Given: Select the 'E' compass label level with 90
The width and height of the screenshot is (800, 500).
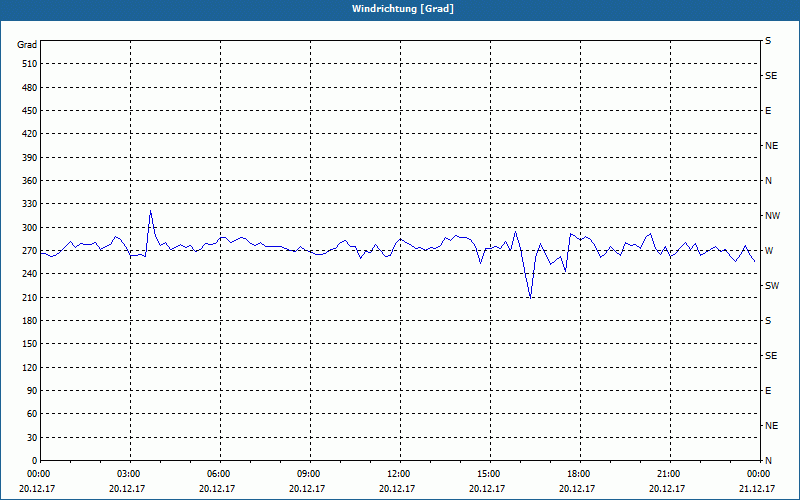Looking at the screenshot, I should [768, 391].
